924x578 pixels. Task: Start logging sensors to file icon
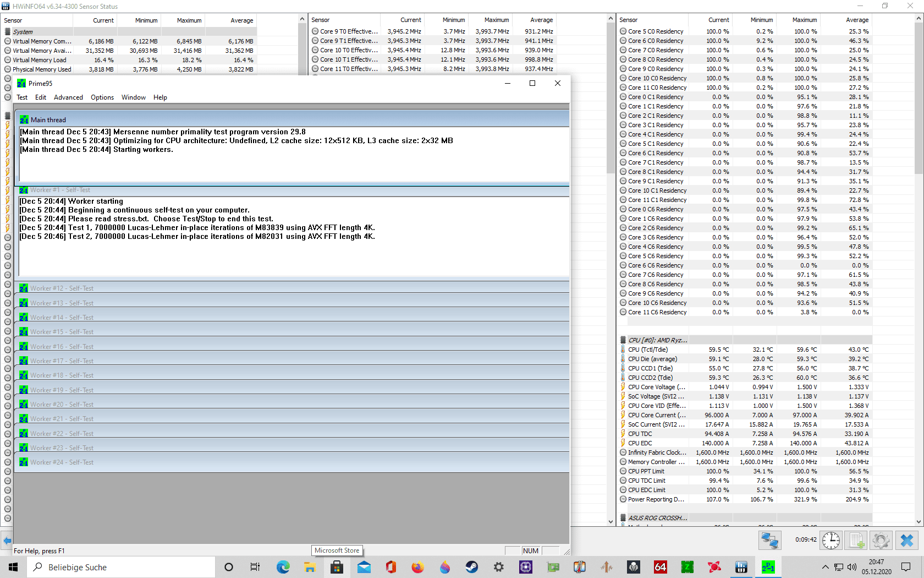click(x=856, y=541)
